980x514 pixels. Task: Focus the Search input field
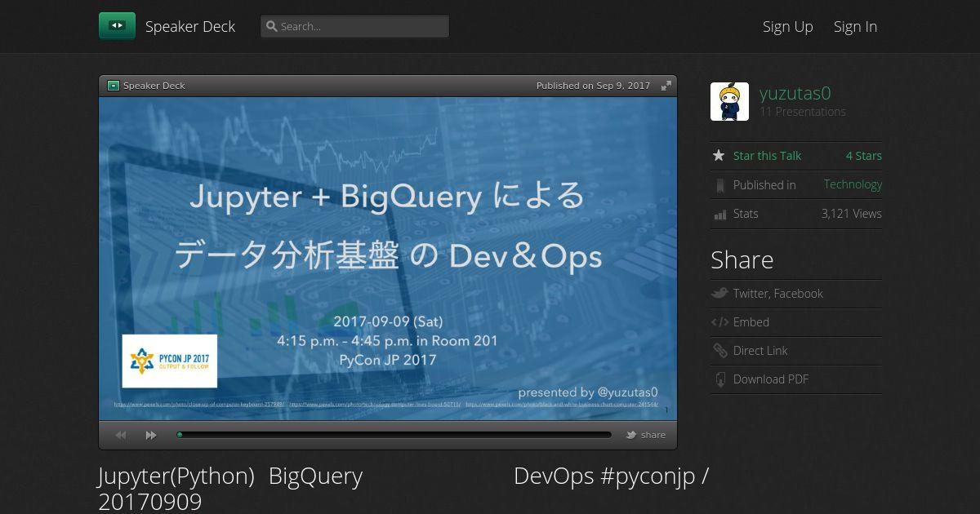[x=354, y=26]
